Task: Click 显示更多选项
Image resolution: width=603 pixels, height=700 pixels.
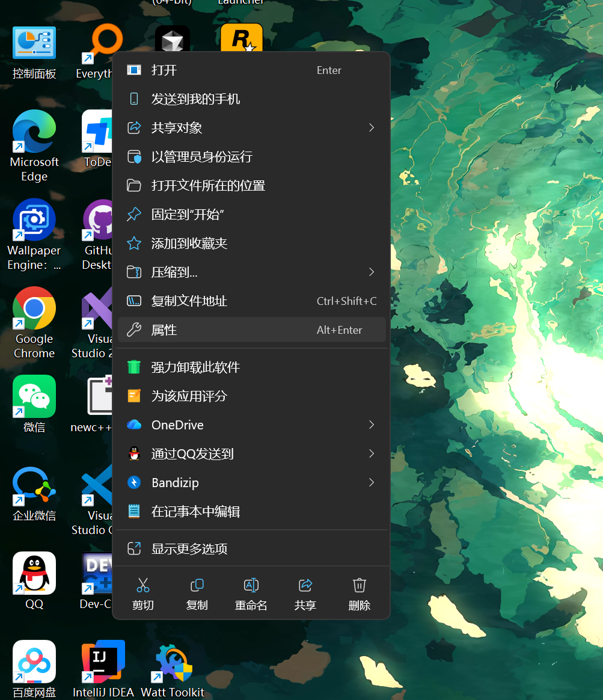Action: (251, 548)
